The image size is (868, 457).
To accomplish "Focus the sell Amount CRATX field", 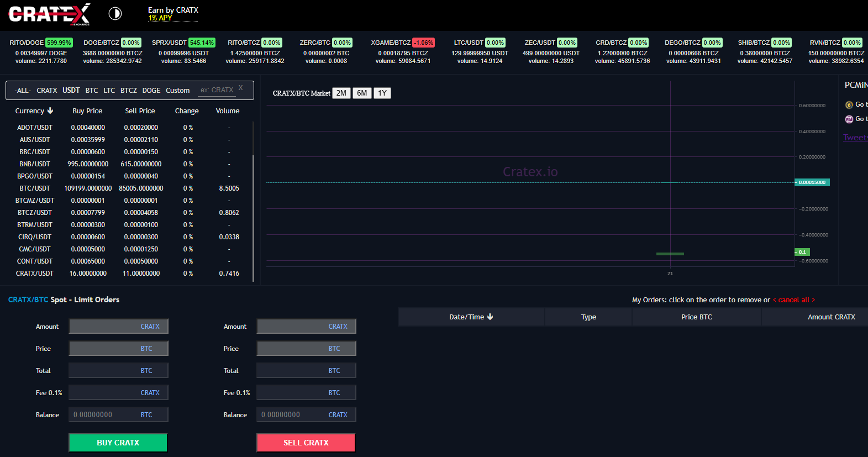I will tap(306, 326).
